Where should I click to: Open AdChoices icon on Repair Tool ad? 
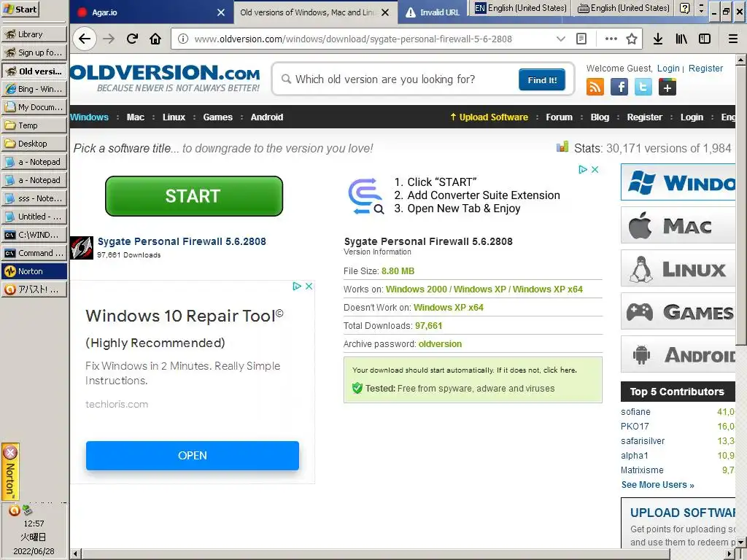297,286
